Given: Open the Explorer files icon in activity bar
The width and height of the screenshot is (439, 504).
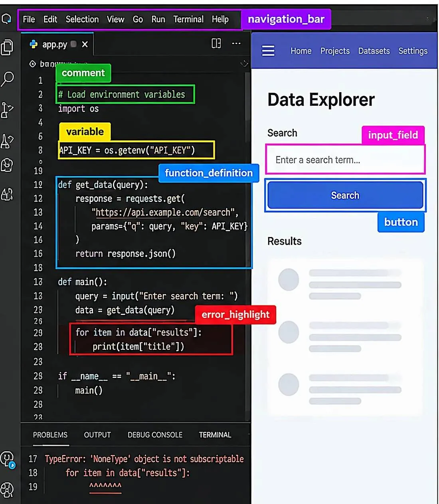Looking at the screenshot, I should (x=7, y=47).
